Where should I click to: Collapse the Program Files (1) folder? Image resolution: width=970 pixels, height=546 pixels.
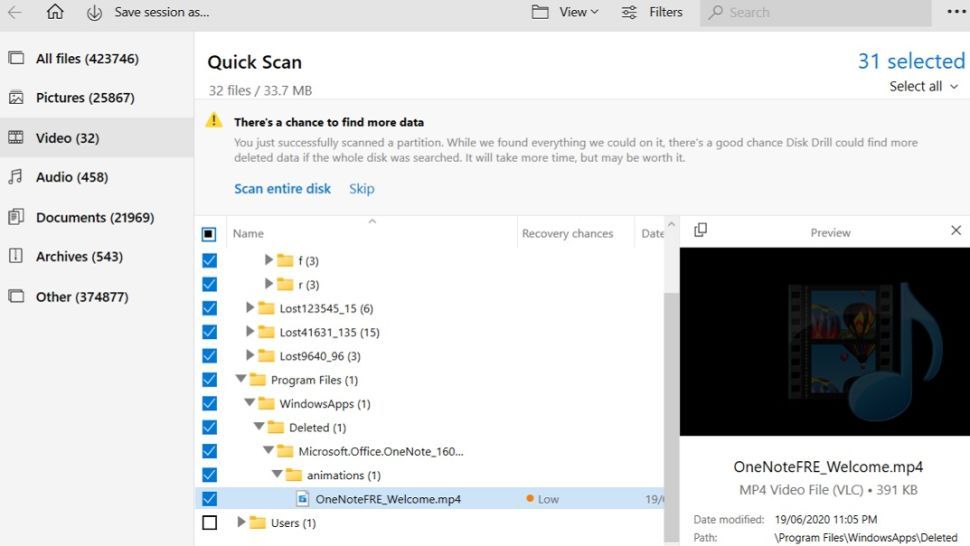click(241, 379)
